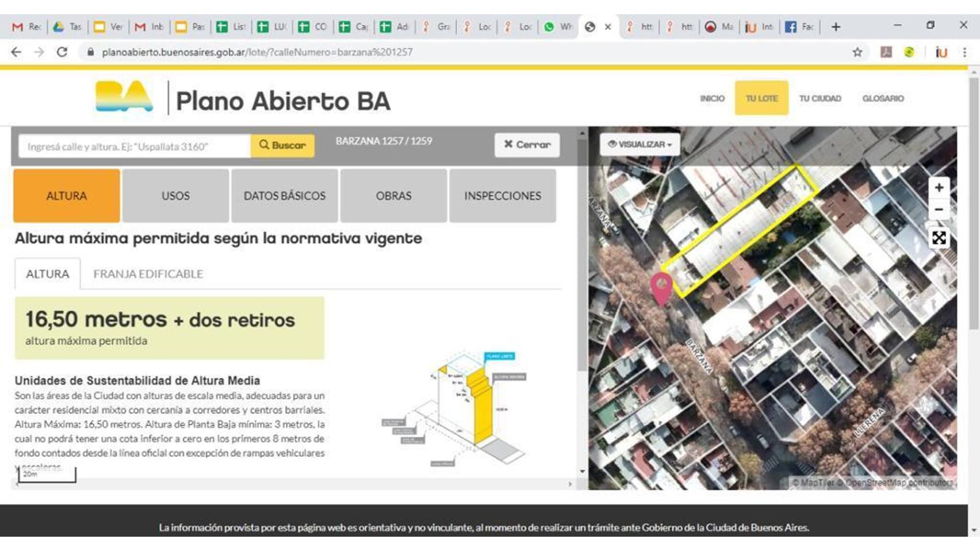
Task: Toggle map fullscreen view
Action: (x=939, y=238)
